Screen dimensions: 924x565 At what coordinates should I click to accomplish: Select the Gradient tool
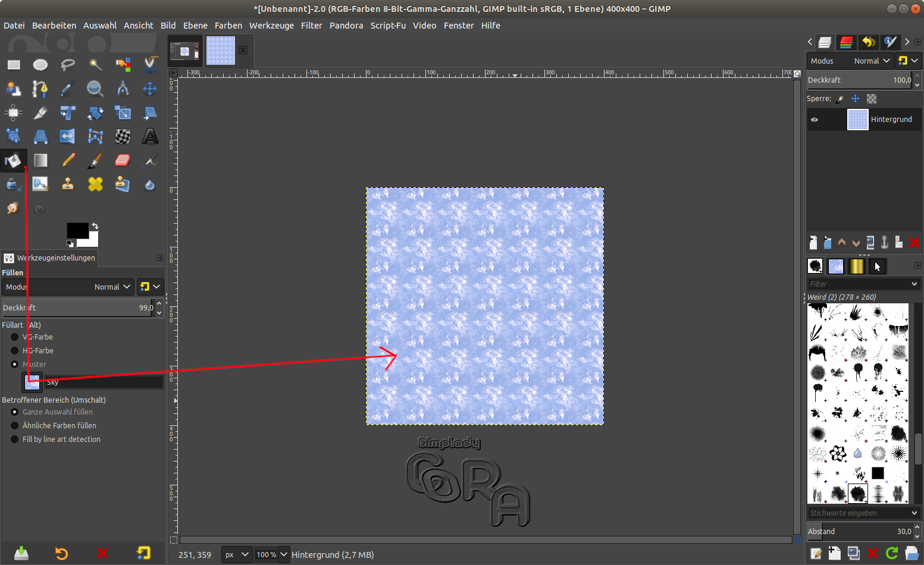40,160
